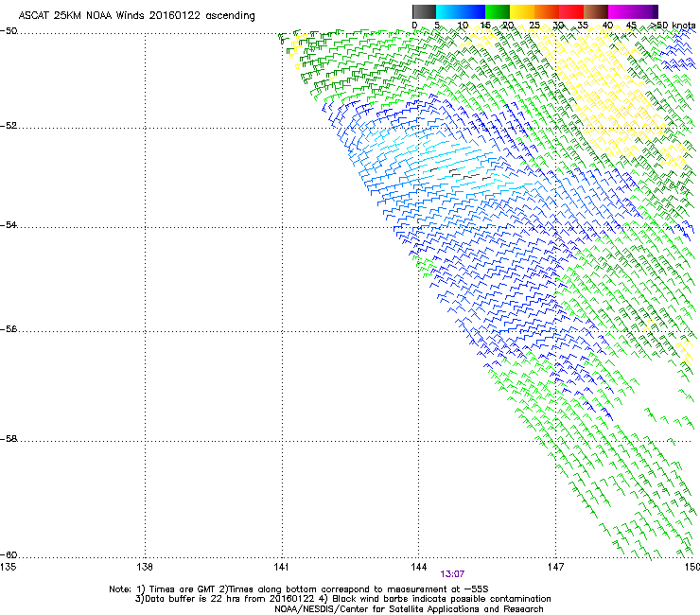Image resolution: width=700 pixels, height=615 pixels.
Task: Click the '35' knots legend label
Action: 583,25
